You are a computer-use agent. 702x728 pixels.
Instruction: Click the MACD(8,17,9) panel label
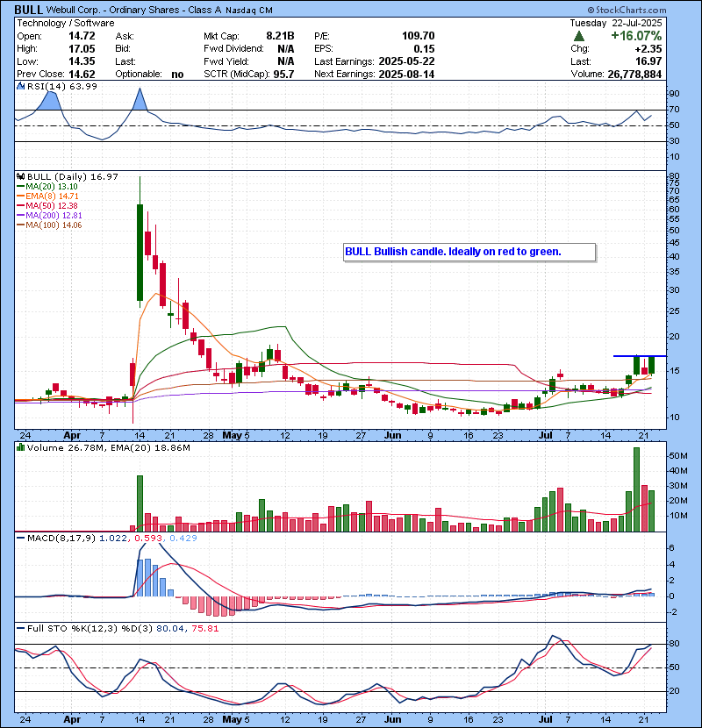coord(61,539)
